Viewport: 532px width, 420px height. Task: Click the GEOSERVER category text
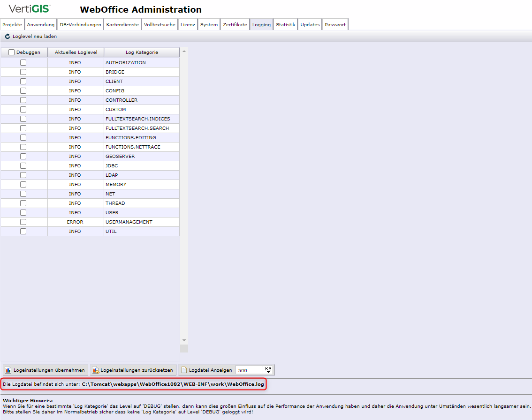(x=120, y=156)
